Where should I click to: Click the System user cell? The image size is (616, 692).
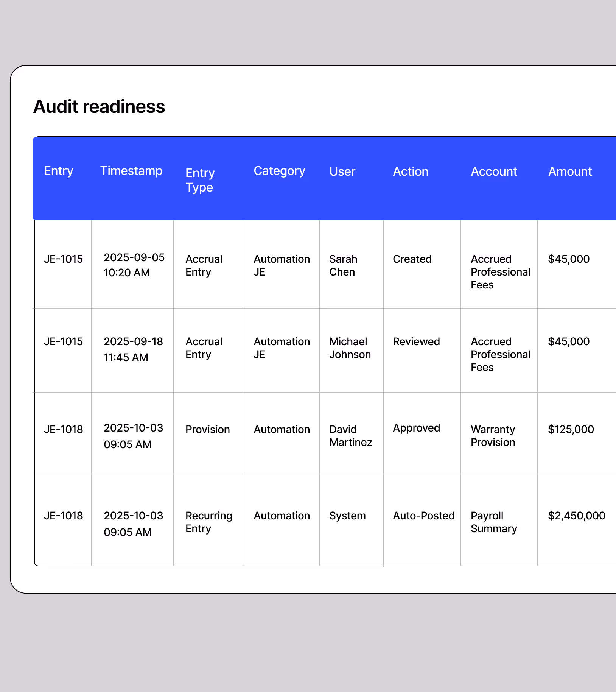coord(347,516)
